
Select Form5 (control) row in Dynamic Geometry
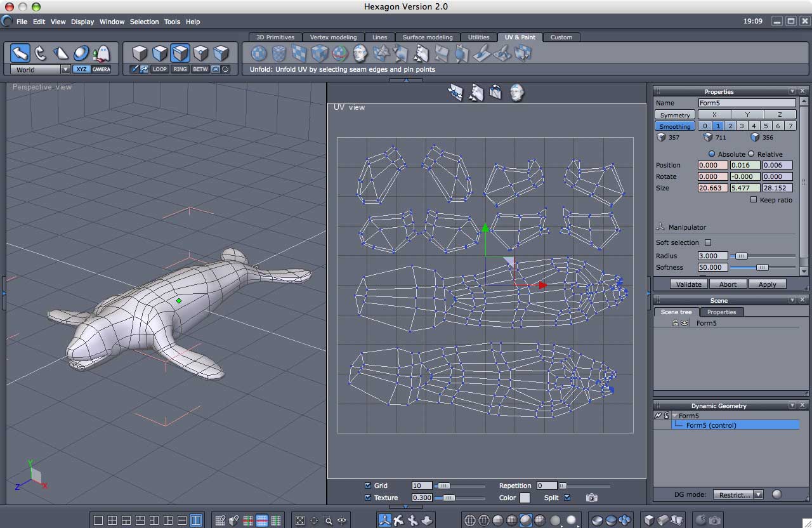pos(735,425)
